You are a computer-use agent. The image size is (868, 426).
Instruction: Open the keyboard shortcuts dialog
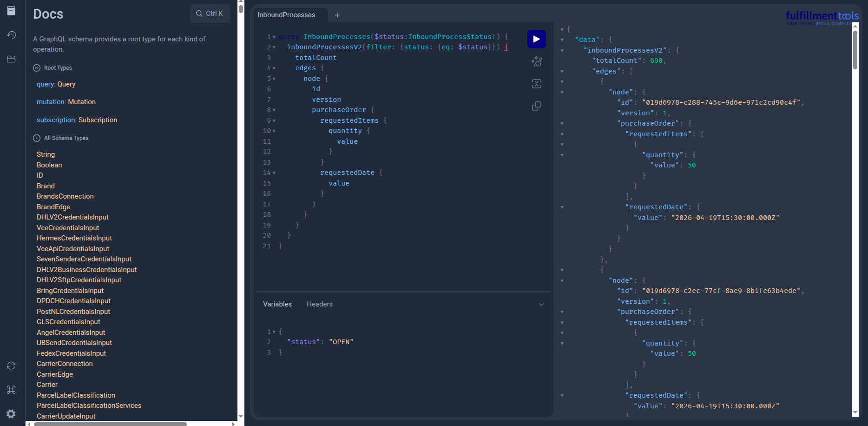coord(11,390)
